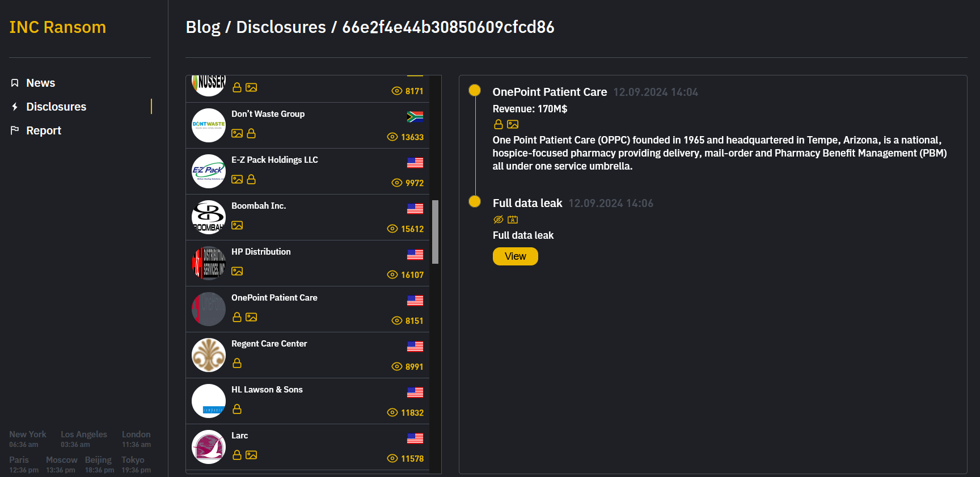This screenshot has width=980, height=477.
Task: Click the ID card icon under Full data leak
Action: tap(513, 219)
